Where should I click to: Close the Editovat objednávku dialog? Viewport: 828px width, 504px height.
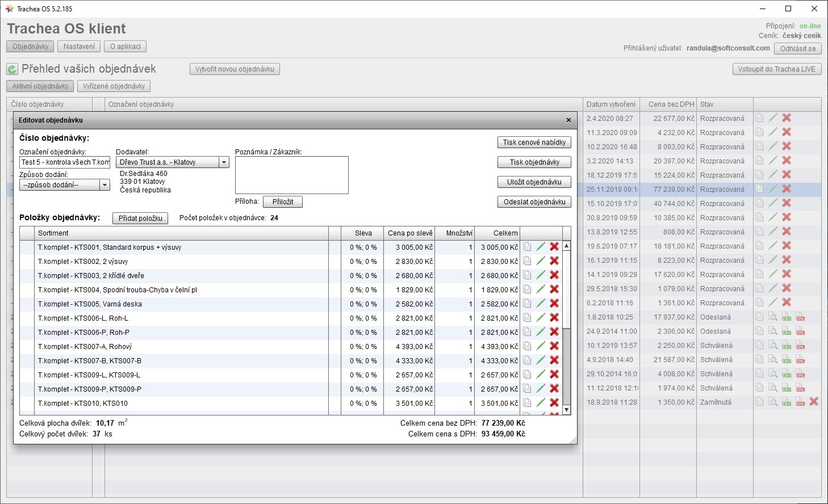568,120
